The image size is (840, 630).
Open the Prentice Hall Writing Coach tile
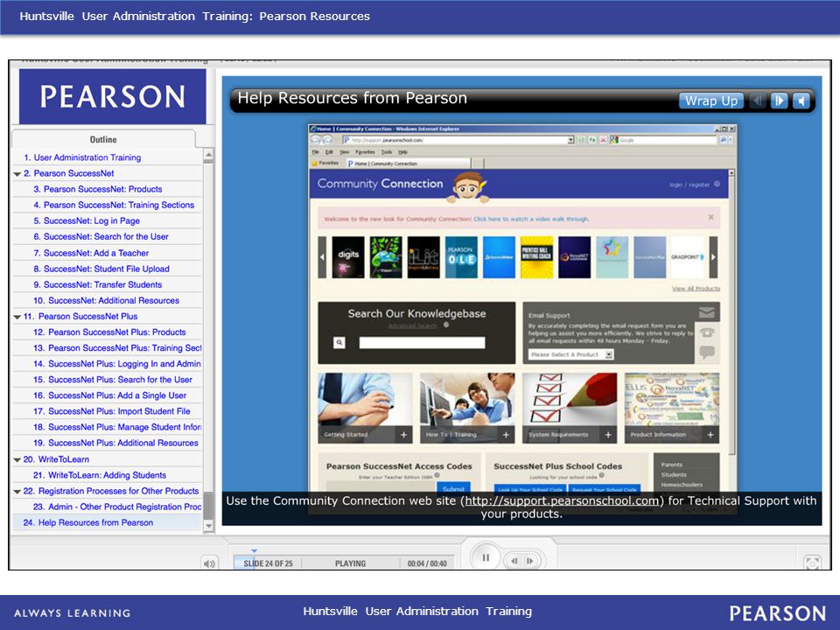(x=536, y=257)
